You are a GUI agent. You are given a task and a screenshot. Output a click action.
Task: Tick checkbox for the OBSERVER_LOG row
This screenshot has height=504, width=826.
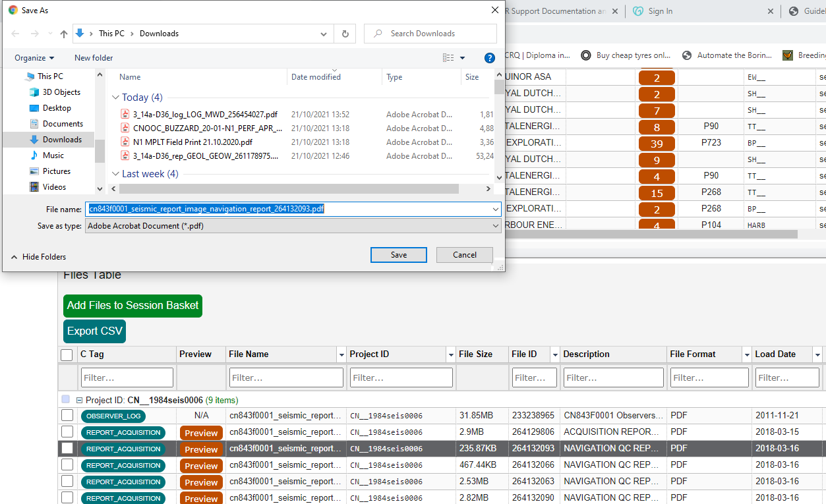tap(67, 416)
